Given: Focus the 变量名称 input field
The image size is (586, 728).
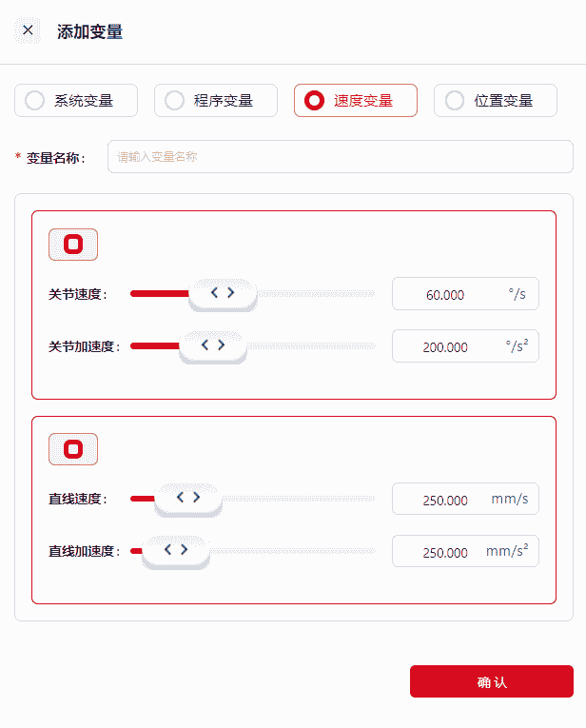Looking at the screenshot, I should 340,157.
